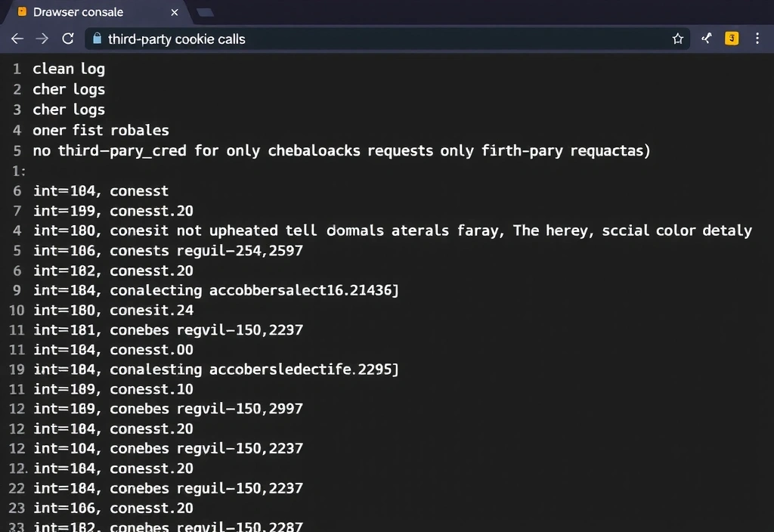Open the three-dot browser menu

coord(757,39)
